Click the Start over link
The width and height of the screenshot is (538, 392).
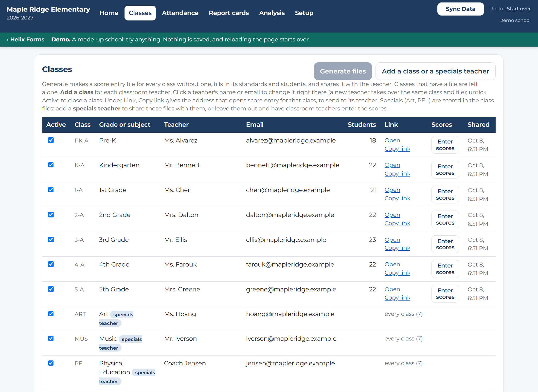tap(519, 9)
